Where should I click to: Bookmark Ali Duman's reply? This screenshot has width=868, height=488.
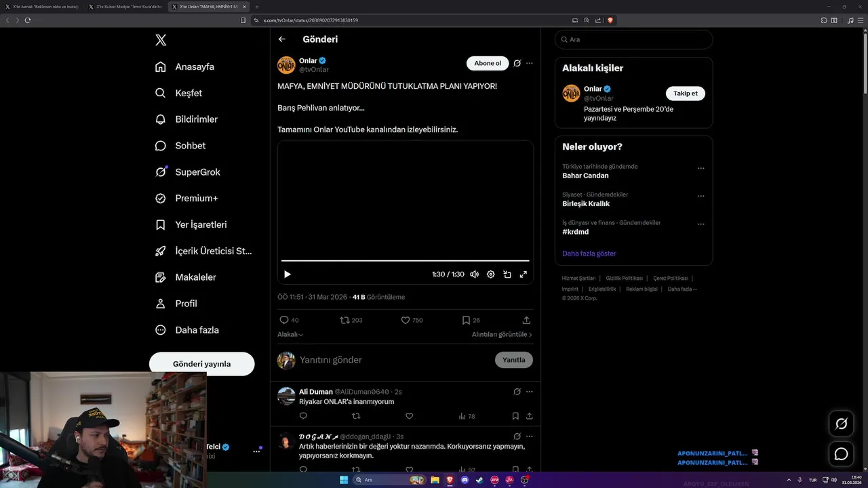(515, 416)
